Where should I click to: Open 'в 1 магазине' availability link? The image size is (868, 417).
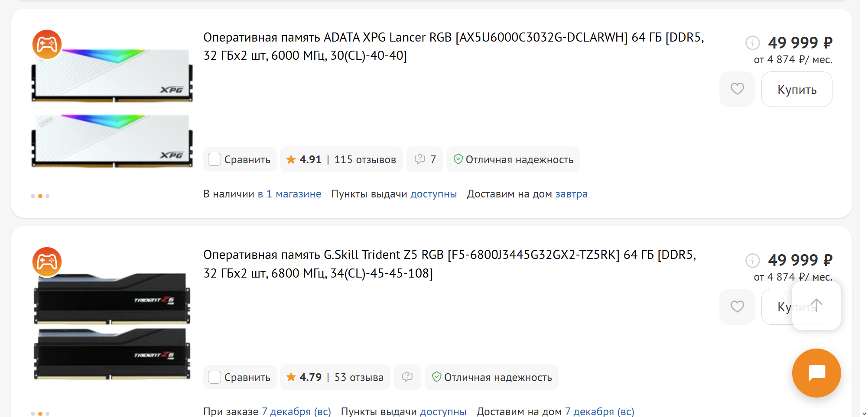tap(289, 194)
